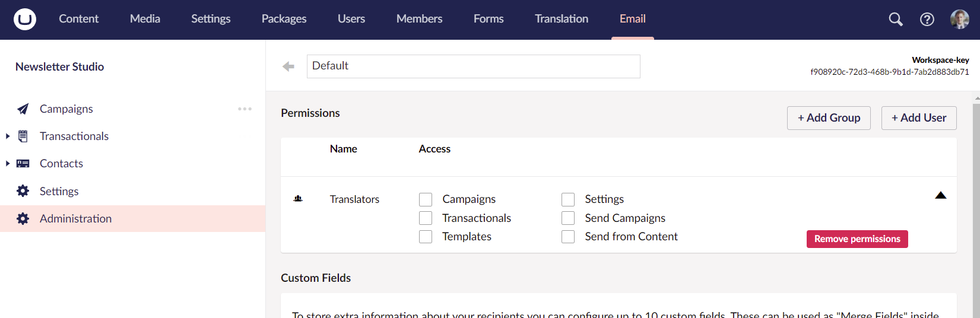Open the Translation section
980x318 pixels.
point(562,19)
